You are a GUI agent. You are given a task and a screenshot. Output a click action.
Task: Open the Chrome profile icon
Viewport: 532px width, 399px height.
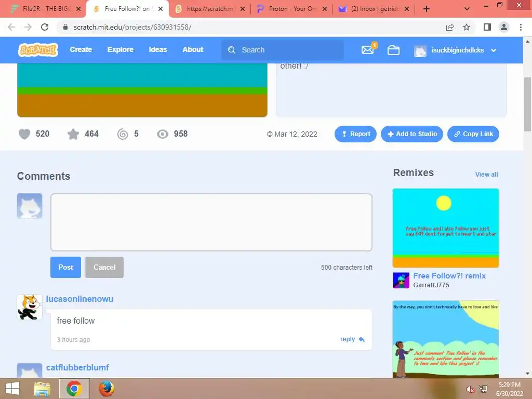(504, 27)
